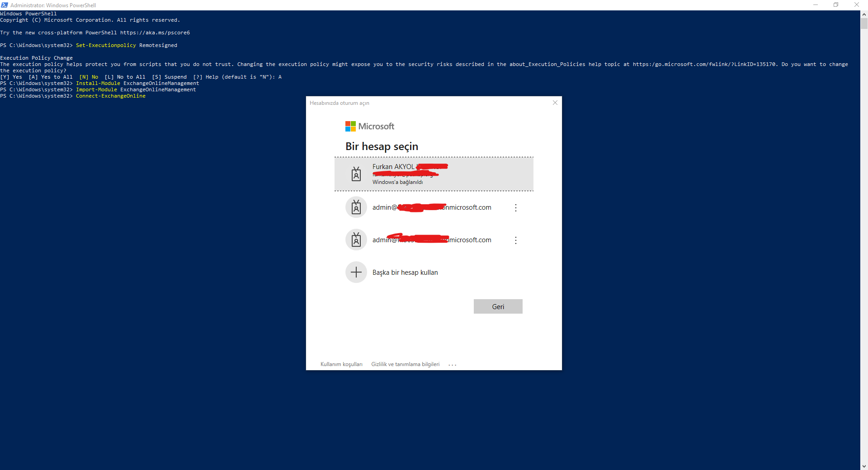Choose the lower admin@ account entry
868x470 pixels.
pos(431,240)
